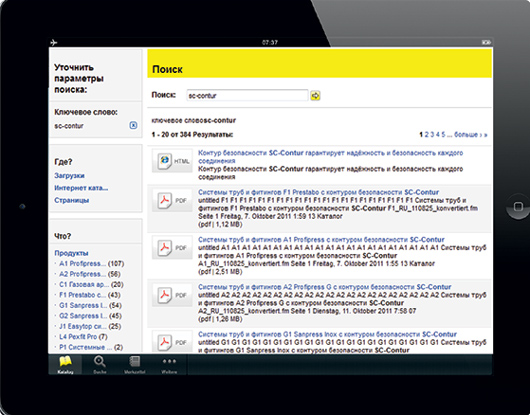The image size is (530, 415).
Task: Click the (pdf | 1,12 MB) file size text
Action: coord(220,224)
